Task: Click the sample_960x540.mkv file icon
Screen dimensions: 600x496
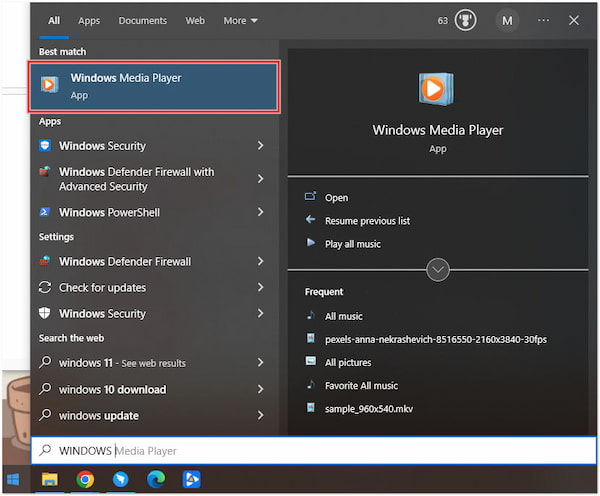Action: point(311,407)
